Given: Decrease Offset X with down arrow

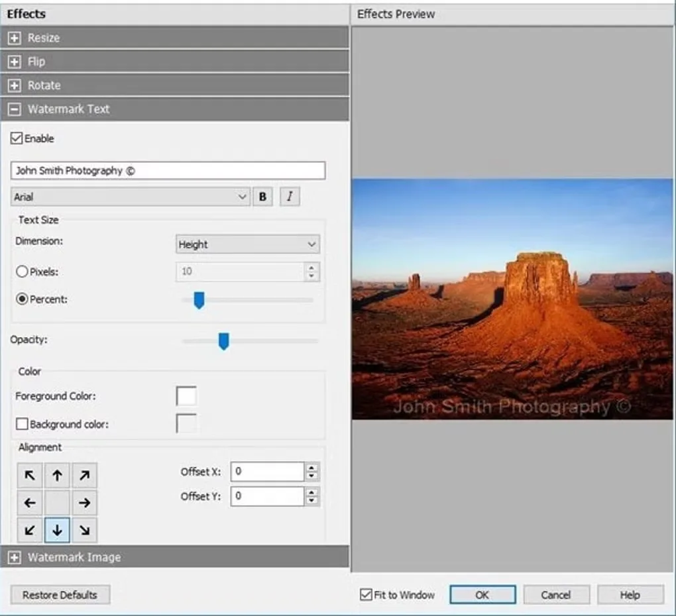Looking at the screenshot, I should click(311, 476).
